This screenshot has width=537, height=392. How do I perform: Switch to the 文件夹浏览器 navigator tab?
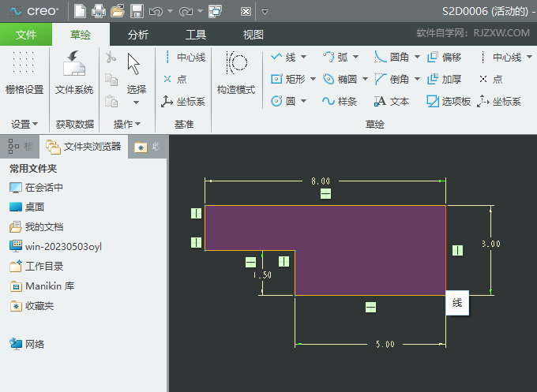[x=84, y=147]
